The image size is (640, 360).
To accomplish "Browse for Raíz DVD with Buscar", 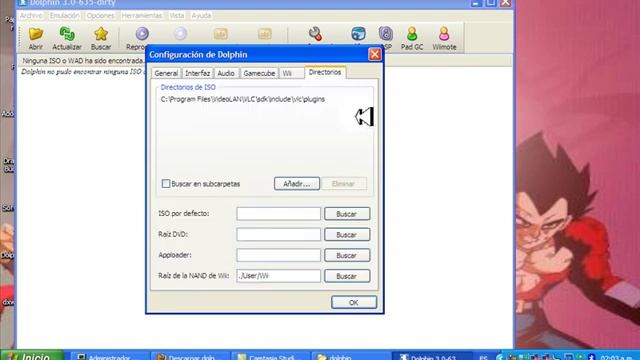I will (x=347, y=235).
